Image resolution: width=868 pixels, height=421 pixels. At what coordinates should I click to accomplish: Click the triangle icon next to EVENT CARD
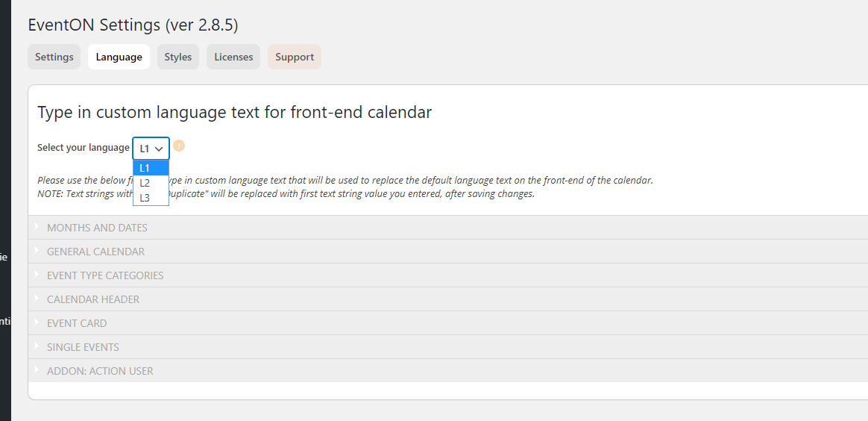[x=36, y=322]
